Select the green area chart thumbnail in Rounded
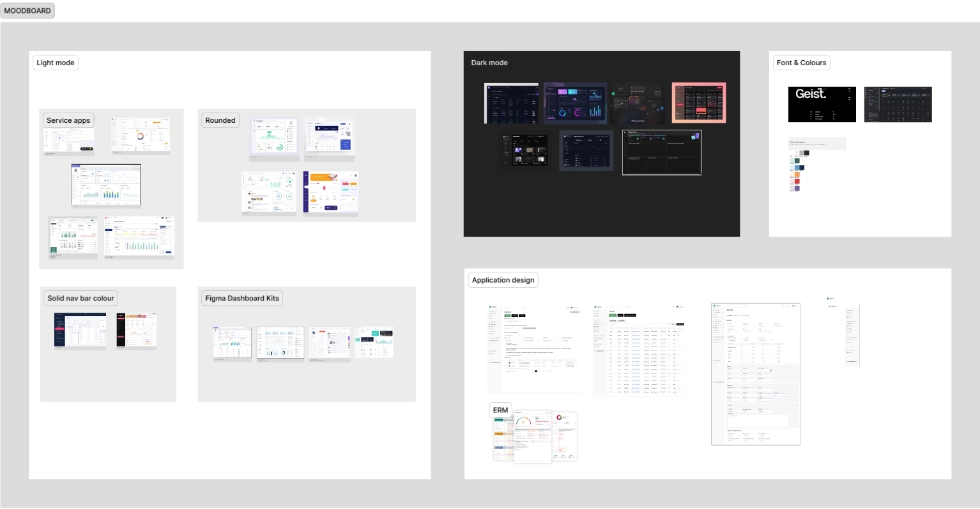This screenshot has height=509, width=980. click(x=275, y=137)
